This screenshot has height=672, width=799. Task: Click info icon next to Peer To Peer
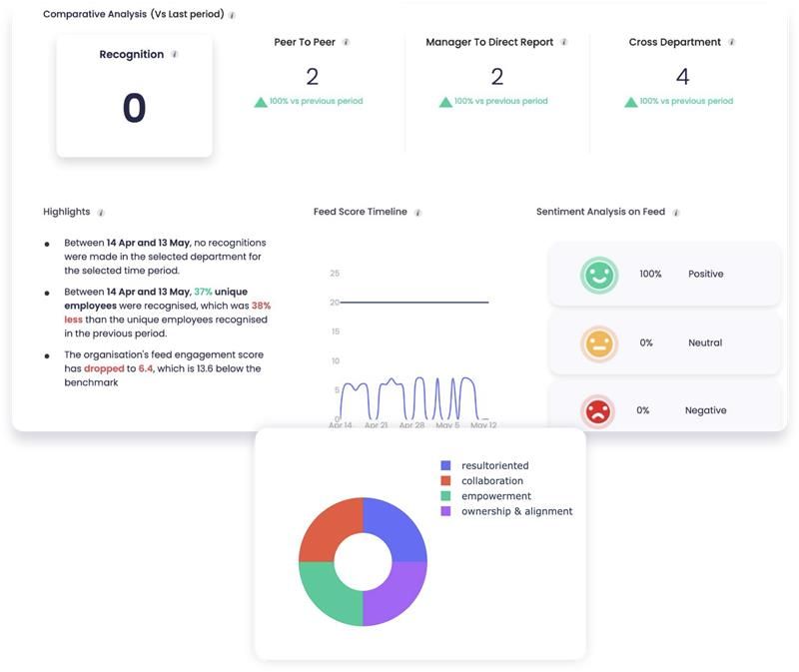(x=346, y=42)
